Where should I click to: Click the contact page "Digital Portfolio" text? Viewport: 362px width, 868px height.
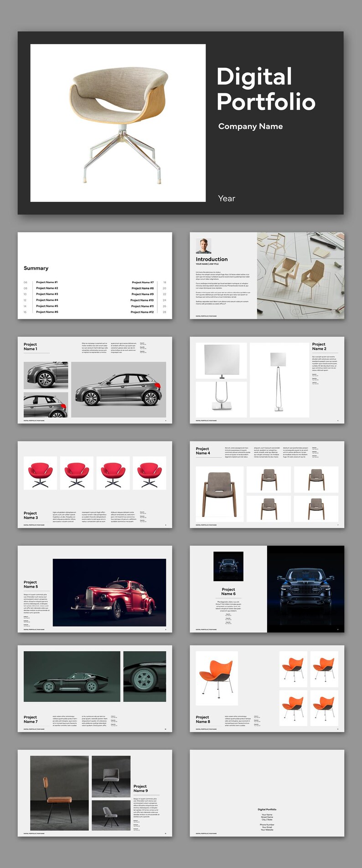click(x=267, y=809)
